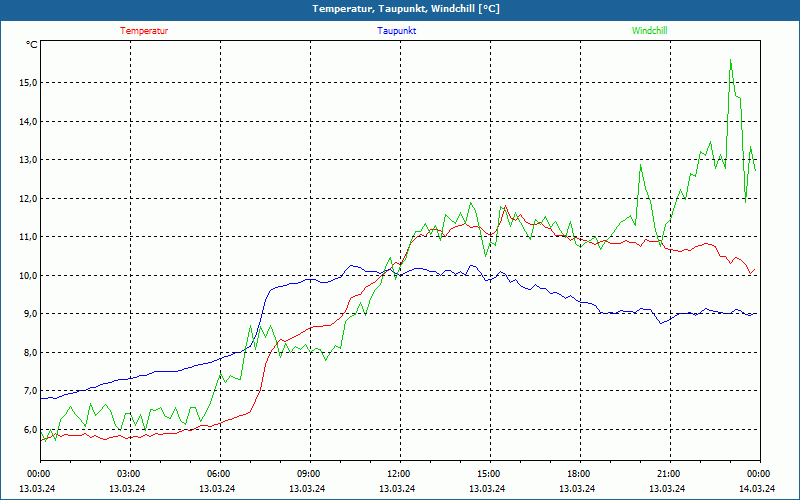This screenshot has width=800, height=500.
Task: Click the 11,0 y-axis value
Action: [x=29, y=237]
